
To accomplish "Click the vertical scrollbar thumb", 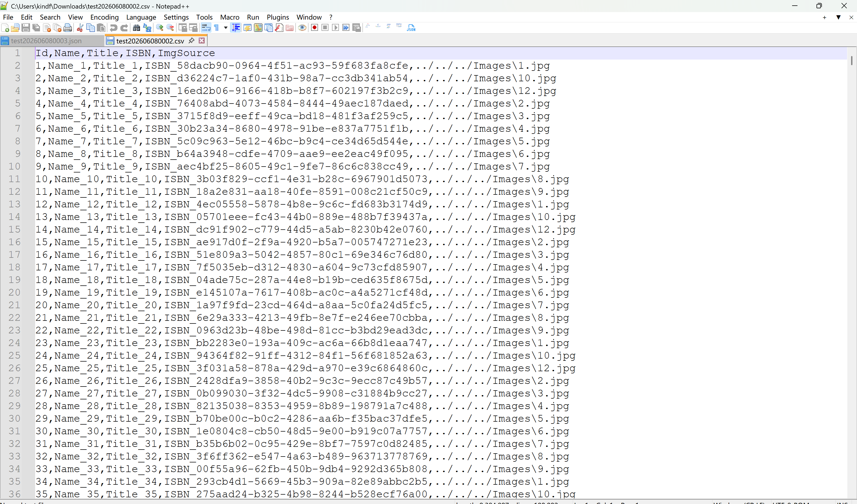I will (x=852, y=61).
